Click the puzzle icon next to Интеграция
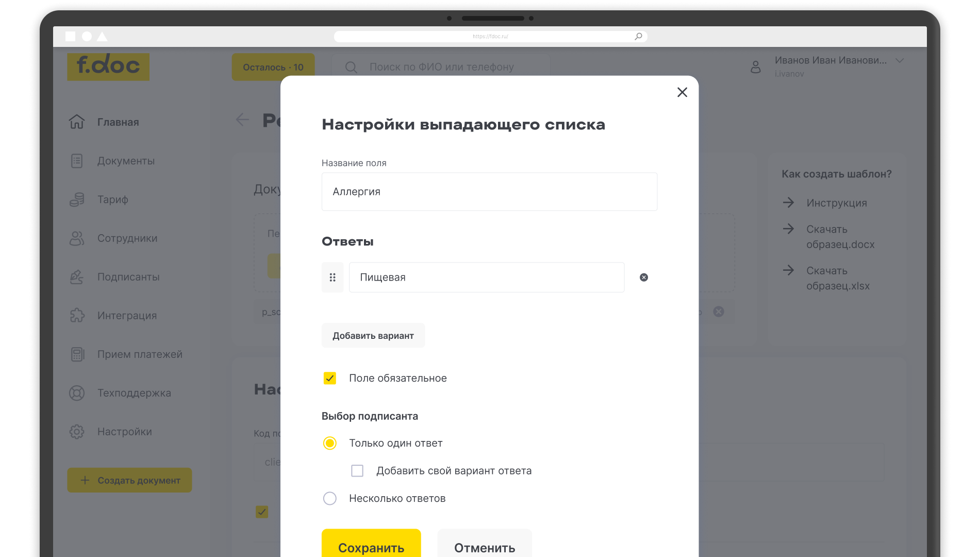The width and height of the screenshot is (980, 557). [77, 316]
